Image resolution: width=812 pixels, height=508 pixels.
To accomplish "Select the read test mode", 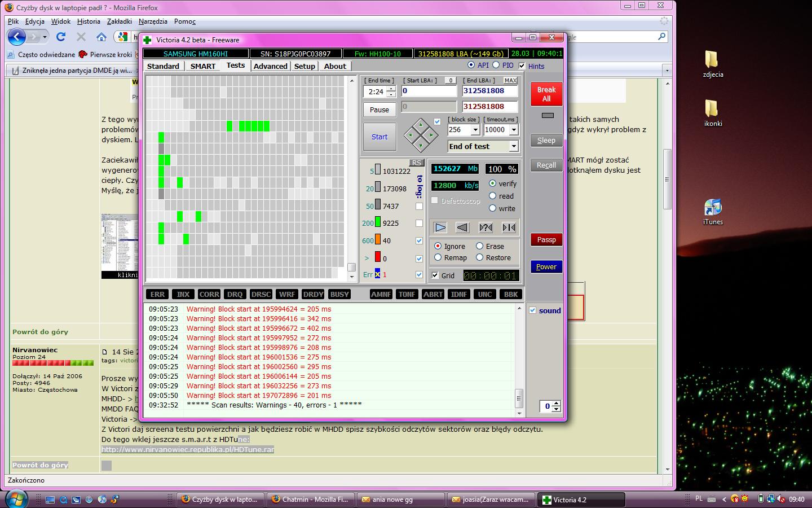I will [493, 196].
